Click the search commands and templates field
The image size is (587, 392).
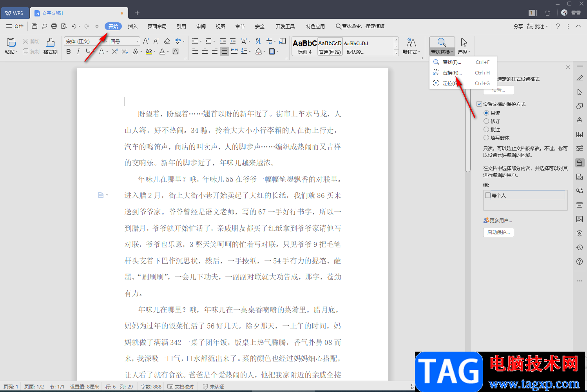point(360,26)
